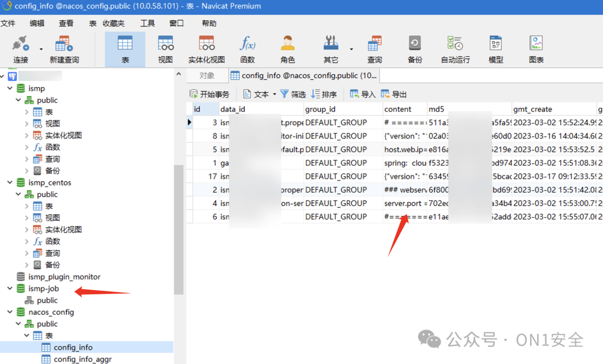This screenshot has height=364, width=603.
Task: Click the 排序 sort button
Action: (x=324, y=94)
